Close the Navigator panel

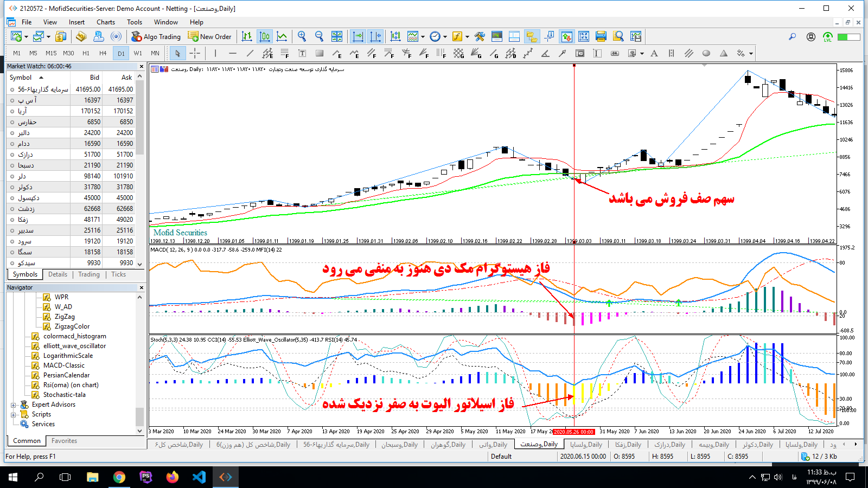point(142,287)
